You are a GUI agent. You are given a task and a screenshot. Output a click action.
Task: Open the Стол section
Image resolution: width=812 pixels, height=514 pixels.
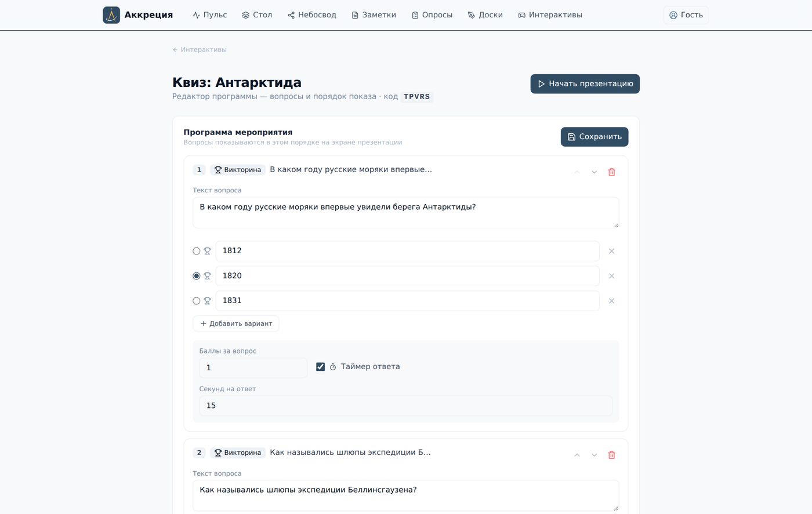click(257, 15)
